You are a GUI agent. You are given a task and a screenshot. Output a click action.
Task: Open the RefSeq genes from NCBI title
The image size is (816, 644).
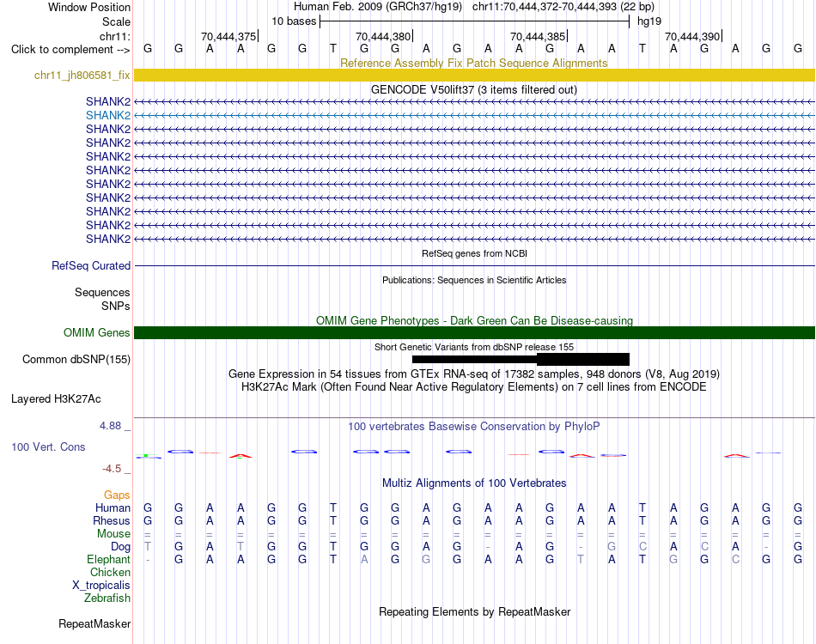tap(474, 253)
